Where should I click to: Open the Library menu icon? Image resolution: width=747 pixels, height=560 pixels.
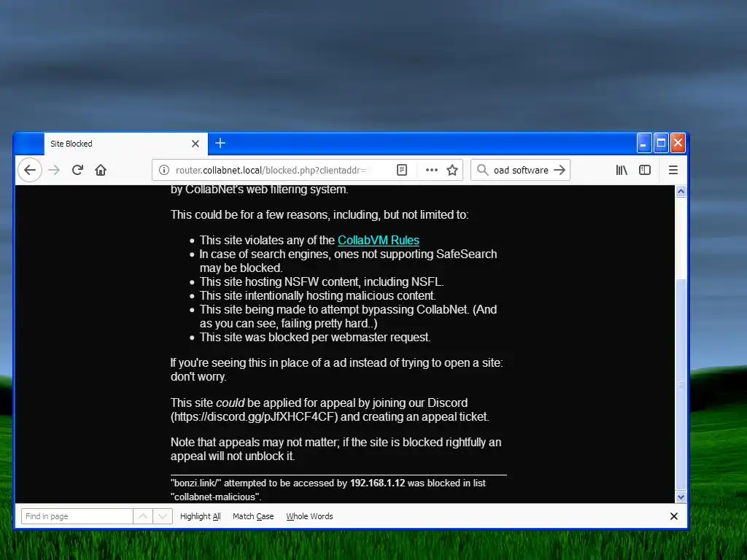click(x=622, y=170)
